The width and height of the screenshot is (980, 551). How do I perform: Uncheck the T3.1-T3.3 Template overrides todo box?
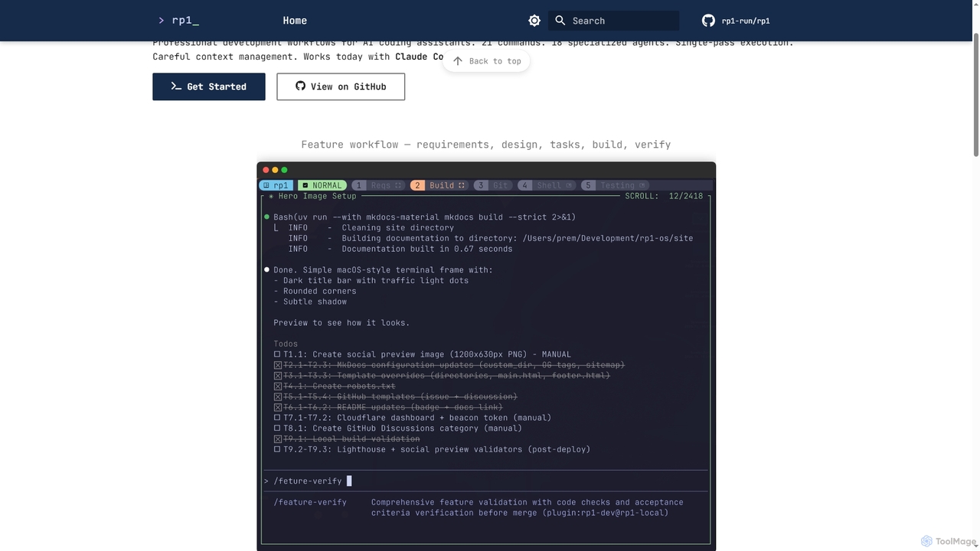(x=277, y=376)
